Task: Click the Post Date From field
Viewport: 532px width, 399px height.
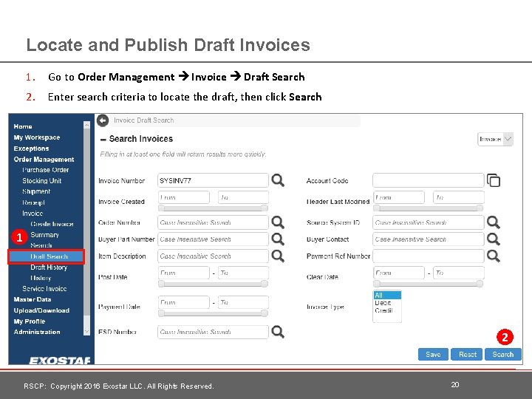Action: tap(183, 273)
